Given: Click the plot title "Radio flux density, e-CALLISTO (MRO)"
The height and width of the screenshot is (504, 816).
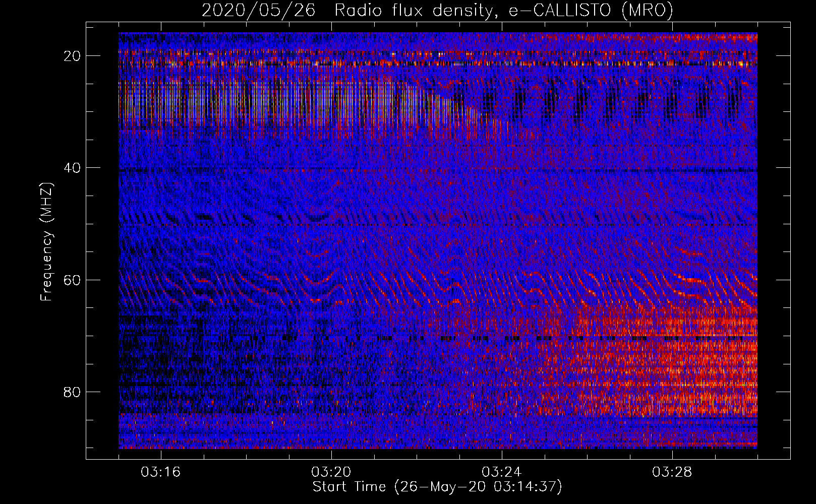Looking at the screenshot, I should click(503, 10).
